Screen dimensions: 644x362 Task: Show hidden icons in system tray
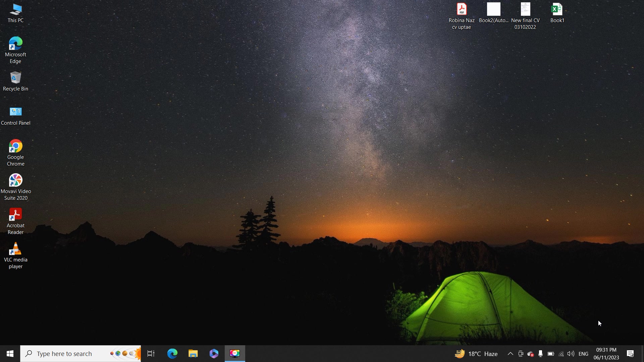tap(510, 354)
